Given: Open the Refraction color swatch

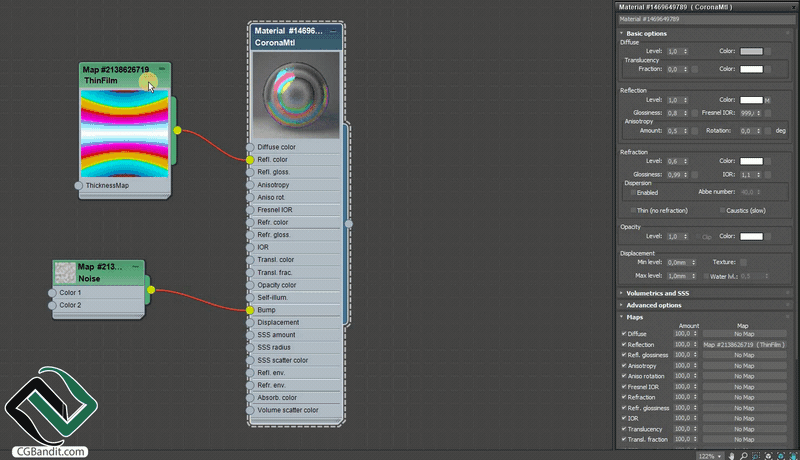Looking at the screenshot, I should 752,161.
